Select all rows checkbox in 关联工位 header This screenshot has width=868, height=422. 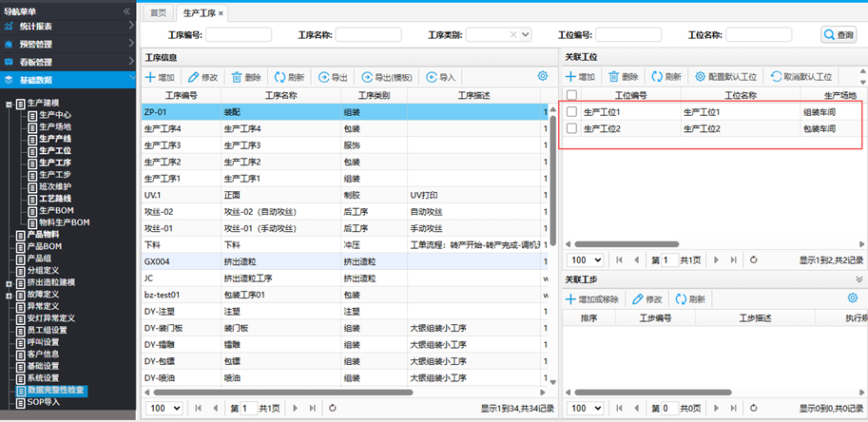click(x=571, y=95)
